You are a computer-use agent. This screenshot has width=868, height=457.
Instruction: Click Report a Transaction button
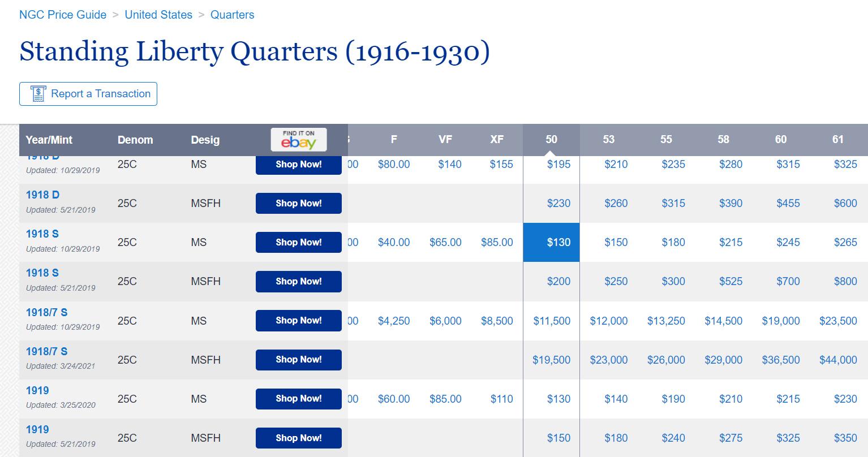click(x=88, y=94)
